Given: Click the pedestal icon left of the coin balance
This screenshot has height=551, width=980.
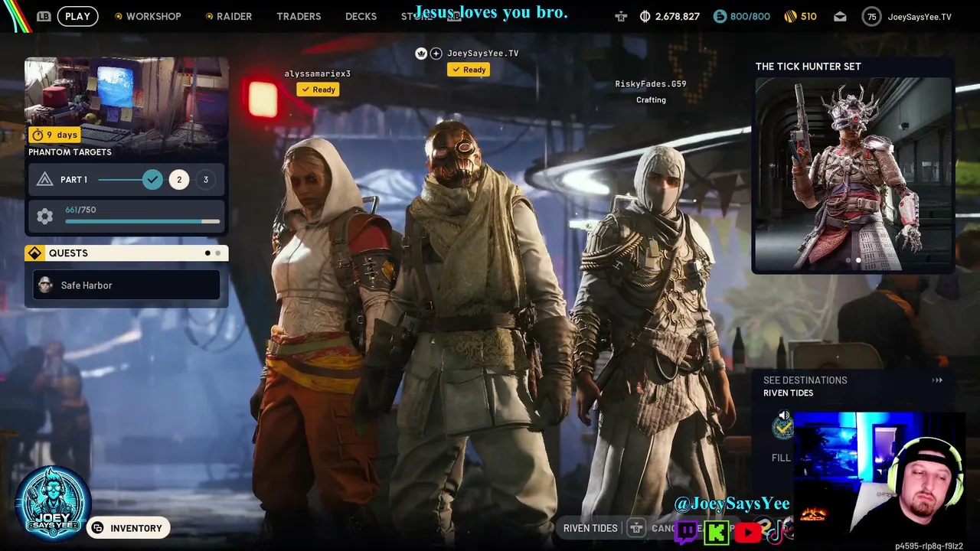Looking at the screenshot, I should click(x=621, y=16).
